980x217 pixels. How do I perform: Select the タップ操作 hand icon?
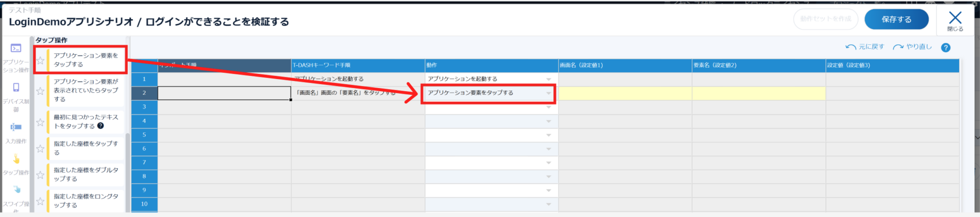tap(16, 159)
